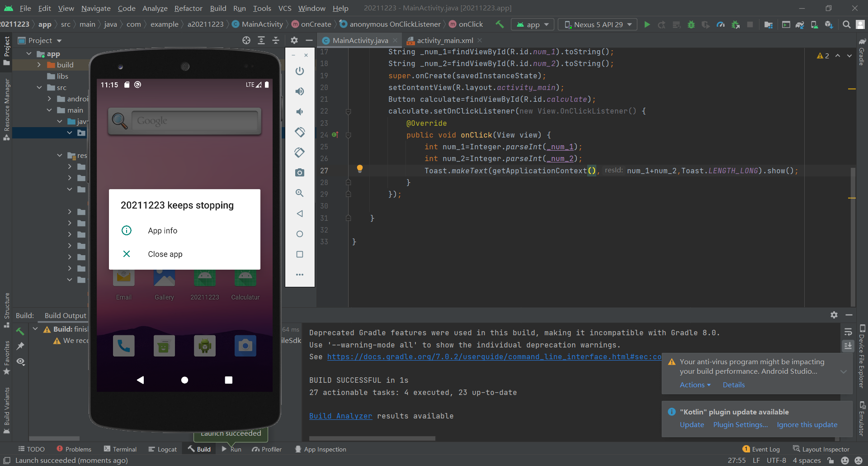Click the Google search field on emulator
The height and width of the screenshot is (466, 868).
(195, 121)
